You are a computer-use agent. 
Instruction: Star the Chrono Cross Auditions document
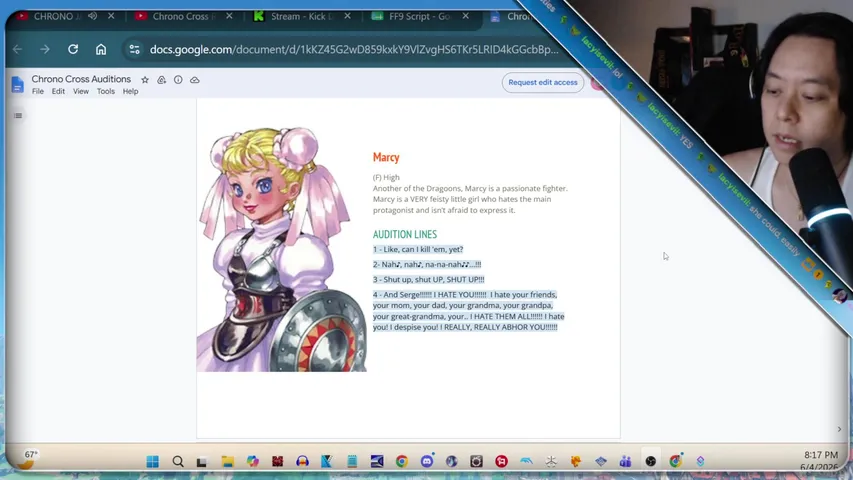pyautogui.click(x=145, y=80)
